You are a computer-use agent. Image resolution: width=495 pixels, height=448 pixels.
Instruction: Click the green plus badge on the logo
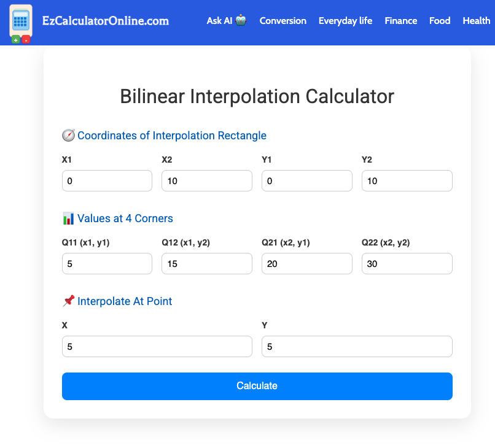click(15, 38)
